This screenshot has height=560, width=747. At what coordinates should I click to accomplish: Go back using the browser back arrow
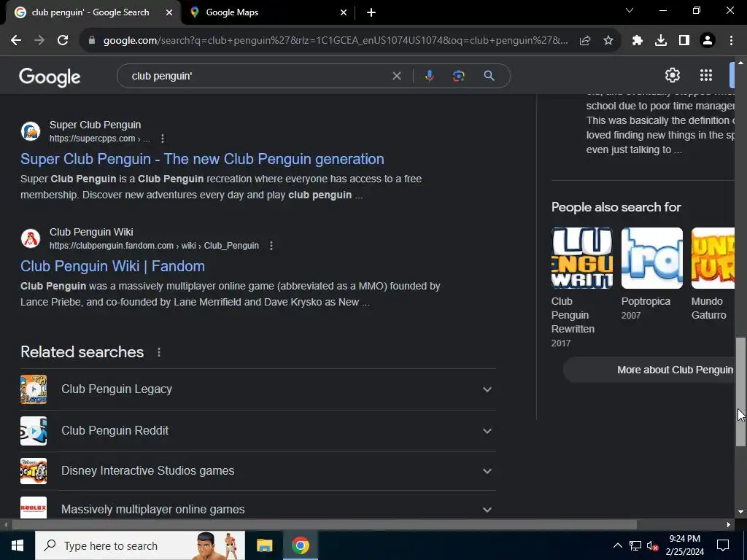coord(16,41)
